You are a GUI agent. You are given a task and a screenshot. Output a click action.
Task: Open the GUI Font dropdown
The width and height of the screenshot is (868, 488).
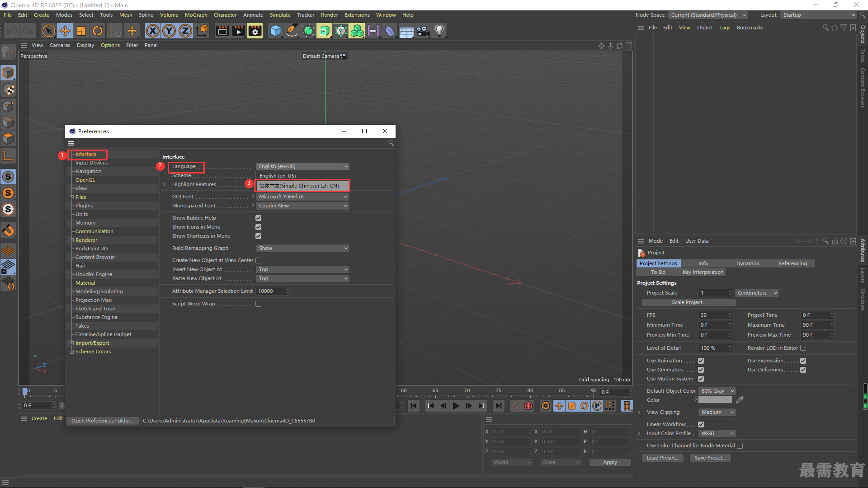(302, 197)
